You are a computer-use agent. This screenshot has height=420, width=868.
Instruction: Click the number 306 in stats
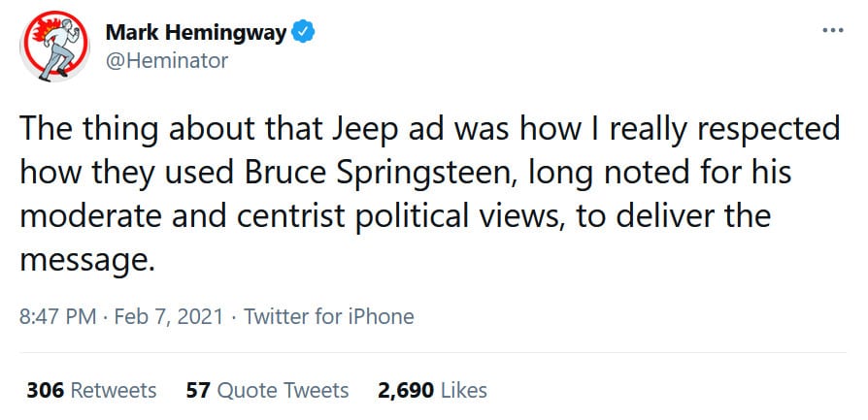(x=45, y=390)
